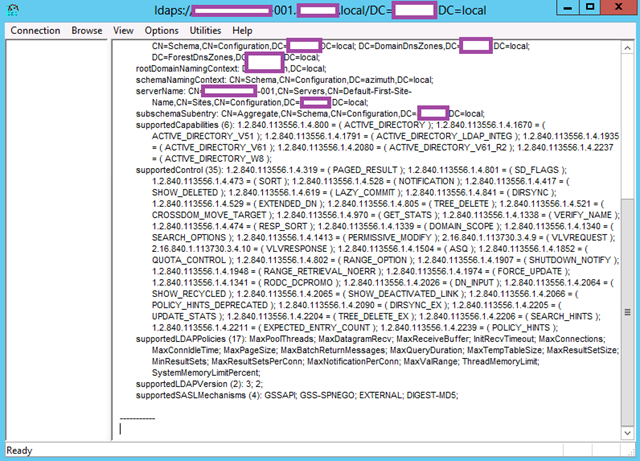The height and width of the screenshot is (461, 640).
Task: Open the Utilities menu
Action: (205, 31)
